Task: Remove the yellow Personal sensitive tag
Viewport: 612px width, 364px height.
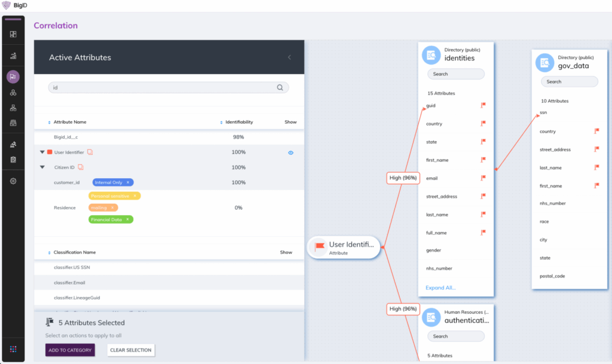Action: pos(135,195)
